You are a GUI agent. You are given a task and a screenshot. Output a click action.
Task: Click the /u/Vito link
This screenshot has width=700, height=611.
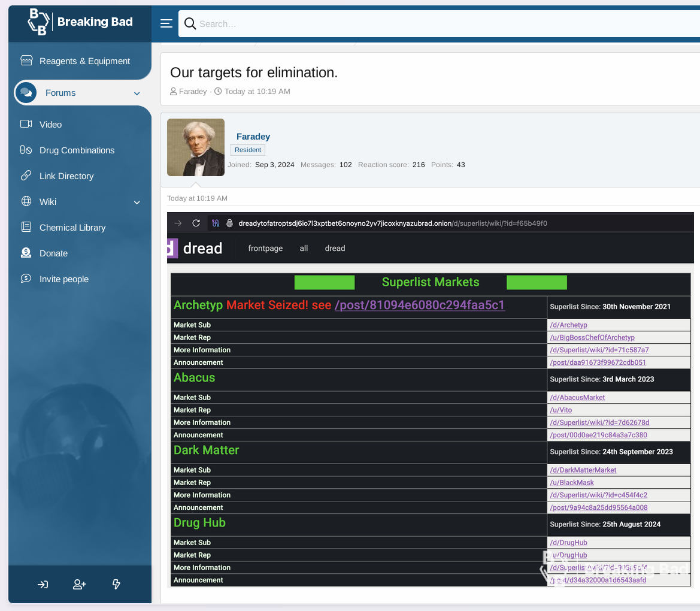(560, 410)
